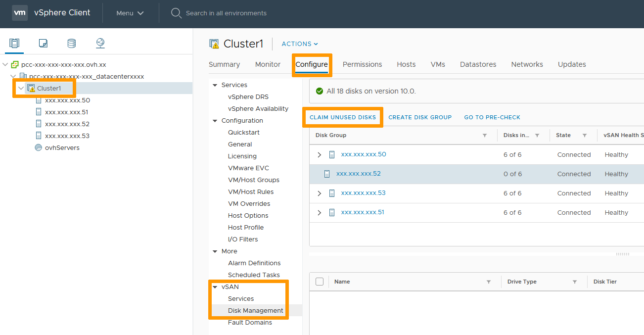Open the Storage inventory view icon
644x335 pixels.
pyautogui.click(x=71, y=43)
